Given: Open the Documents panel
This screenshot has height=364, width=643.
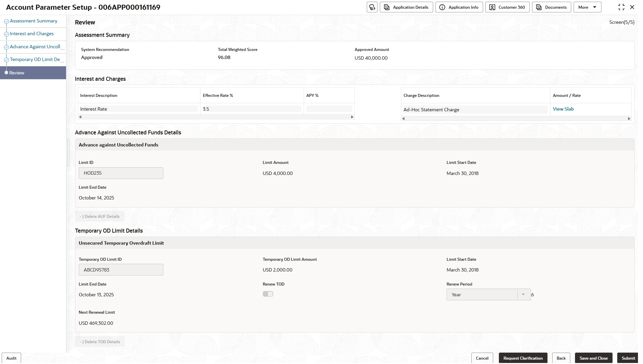Looking at the screenshot, I should tap(551, 7).
